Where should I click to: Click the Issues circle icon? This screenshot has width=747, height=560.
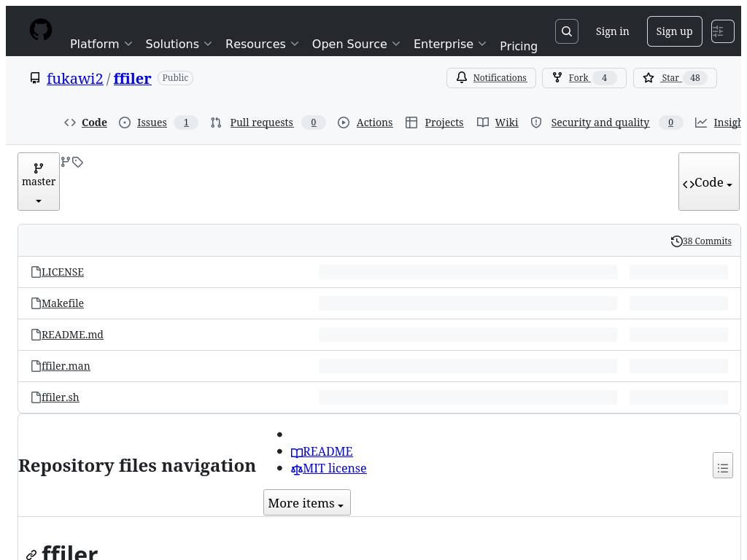click(x=124, y=122)
